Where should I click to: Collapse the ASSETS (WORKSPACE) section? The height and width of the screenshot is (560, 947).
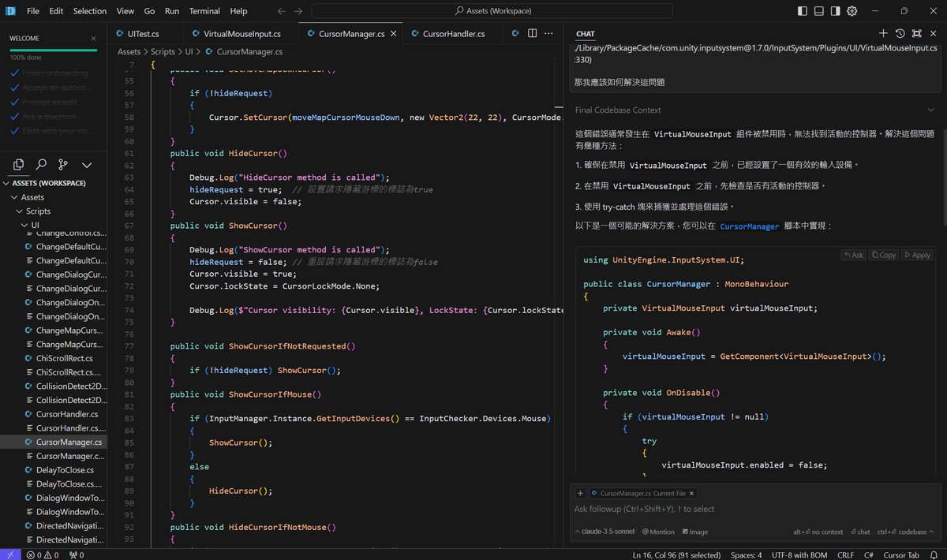(x=54, y=183)
